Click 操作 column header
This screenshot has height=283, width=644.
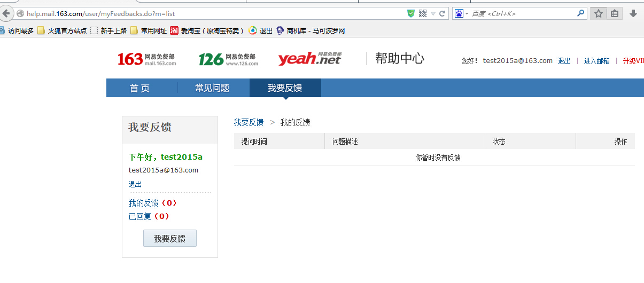pos(620,141)
